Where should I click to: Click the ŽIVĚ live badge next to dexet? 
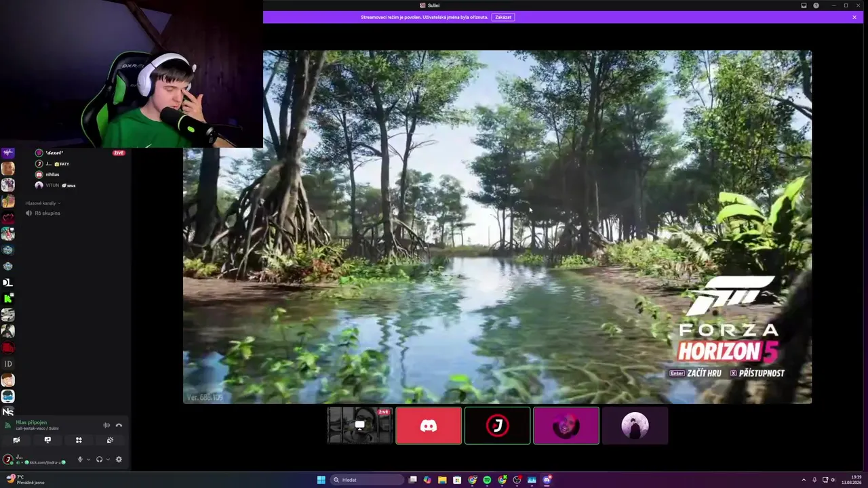119,153
